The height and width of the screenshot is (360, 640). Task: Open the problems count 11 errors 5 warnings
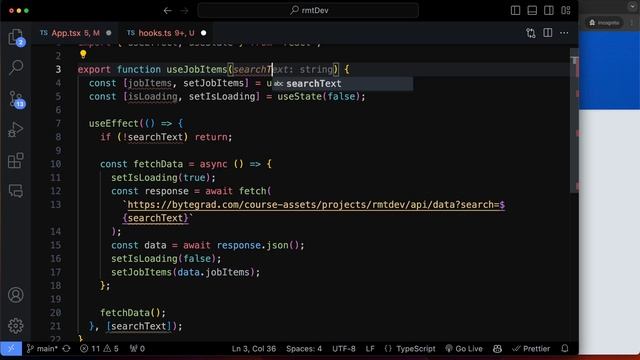(x=99, y=349)
